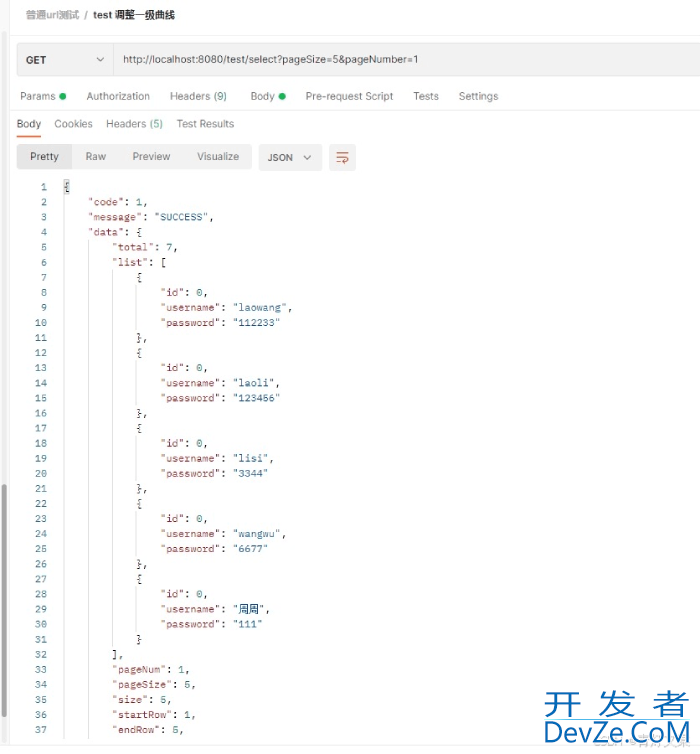Click the username "lisi" line
Viewport: 700px width, 754px height.
tap(217, 458)
